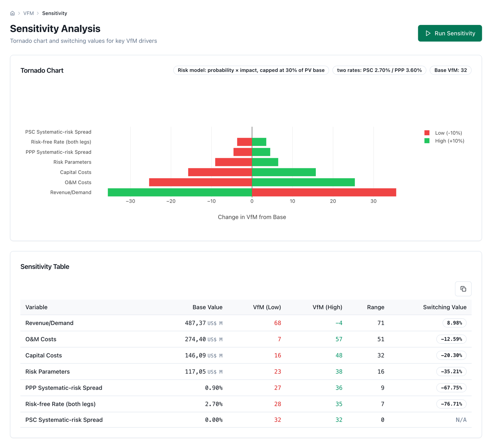Image resolution: width=492 pixels, height=448 pixels.
Task: Select the Risk Parameters table row label
Action: [x=48, y=371]
